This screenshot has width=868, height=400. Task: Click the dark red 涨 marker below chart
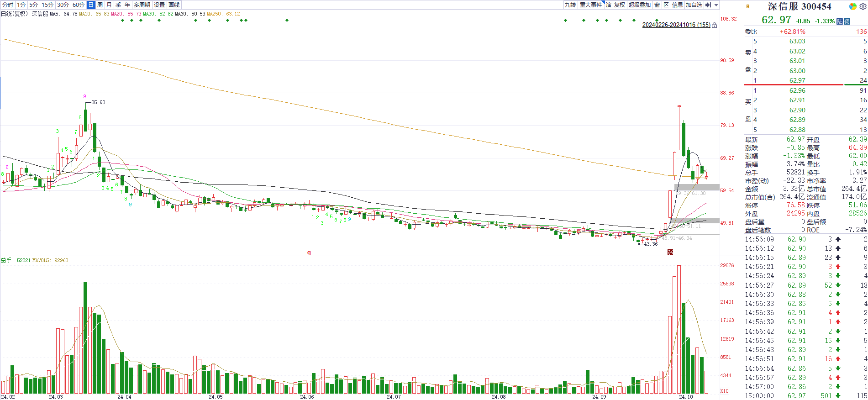coord(670,252)
